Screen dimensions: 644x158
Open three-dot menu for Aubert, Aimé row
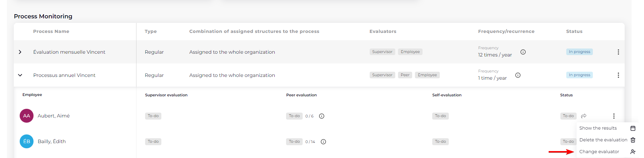[614, 116]
